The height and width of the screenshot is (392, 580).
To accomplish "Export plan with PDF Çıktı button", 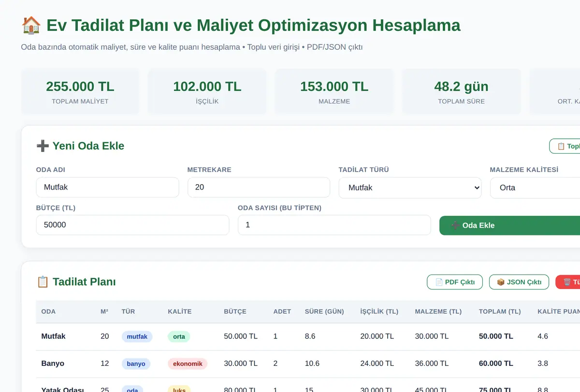I will pyautogui.click(x=455, y=282).
